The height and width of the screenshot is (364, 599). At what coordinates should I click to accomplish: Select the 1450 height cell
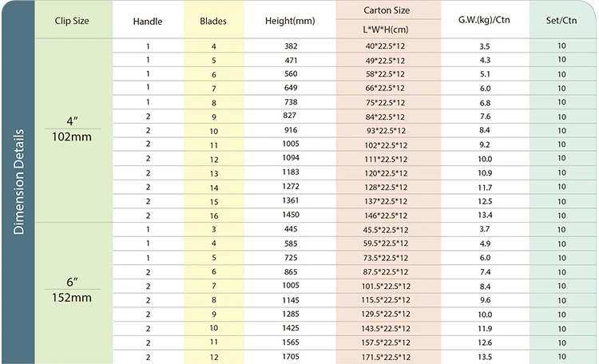[291, 215]
